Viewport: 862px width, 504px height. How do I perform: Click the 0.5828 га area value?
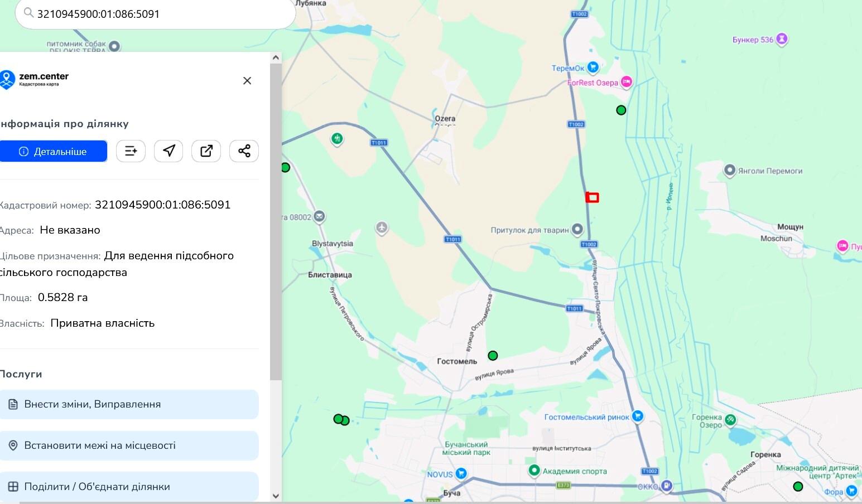pyautogui.click(x=62, y=297)
